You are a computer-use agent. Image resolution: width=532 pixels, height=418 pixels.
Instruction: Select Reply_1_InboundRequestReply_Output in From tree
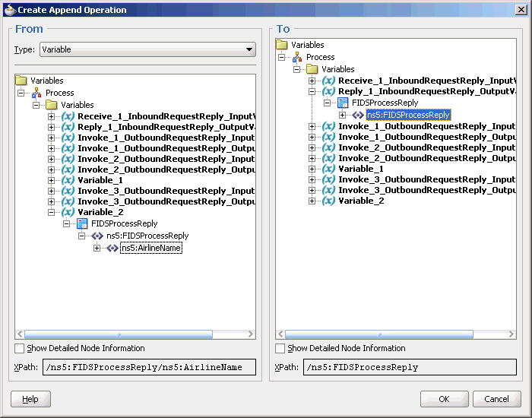(x=166, y=127)
